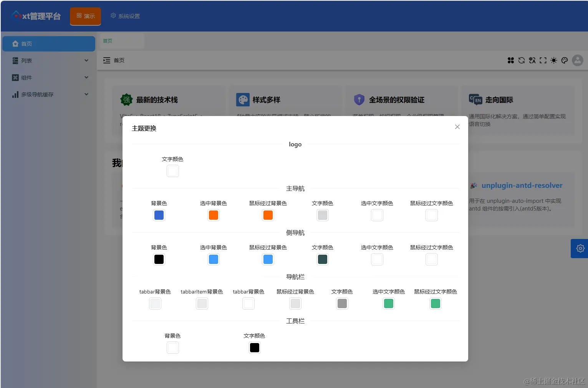The width and height of the screenshot is (588, 388).
Task: Click the home icon beside 首页
Action: [15, 44]
